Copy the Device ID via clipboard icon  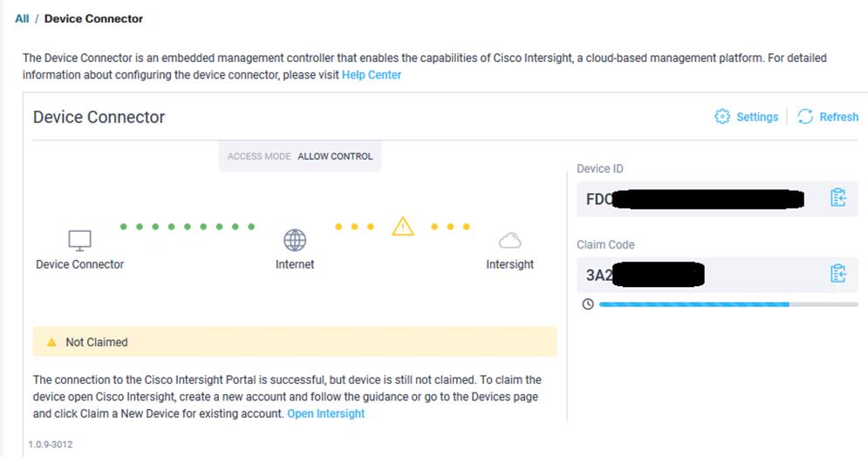pos(838,197)
